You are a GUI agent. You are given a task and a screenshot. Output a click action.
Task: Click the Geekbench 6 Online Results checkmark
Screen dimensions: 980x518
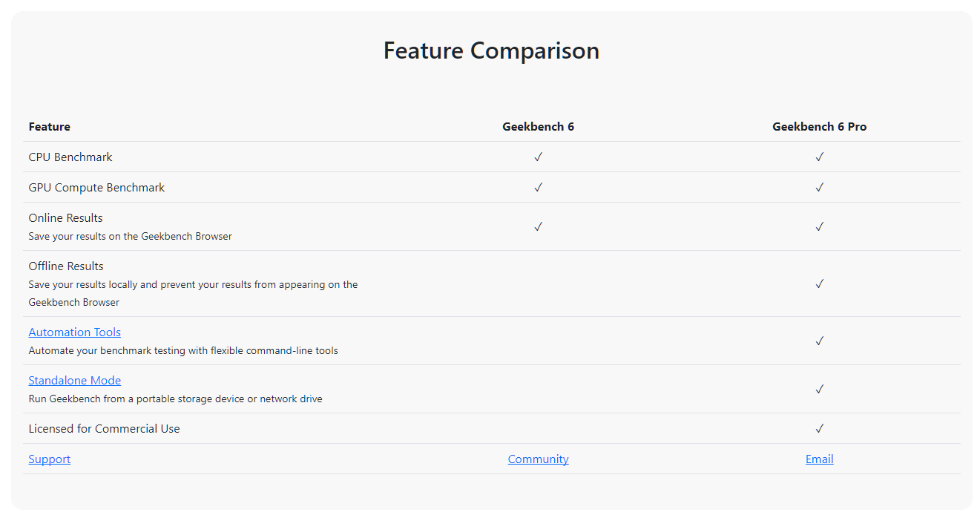tap(538, 227)
